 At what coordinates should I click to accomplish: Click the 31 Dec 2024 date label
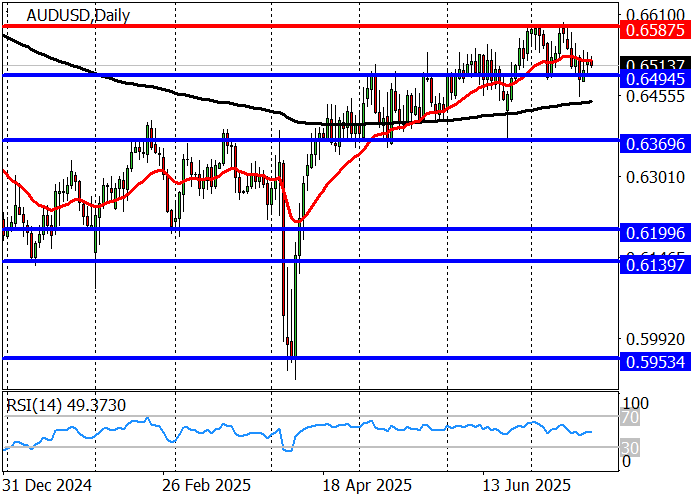point(50,485)
